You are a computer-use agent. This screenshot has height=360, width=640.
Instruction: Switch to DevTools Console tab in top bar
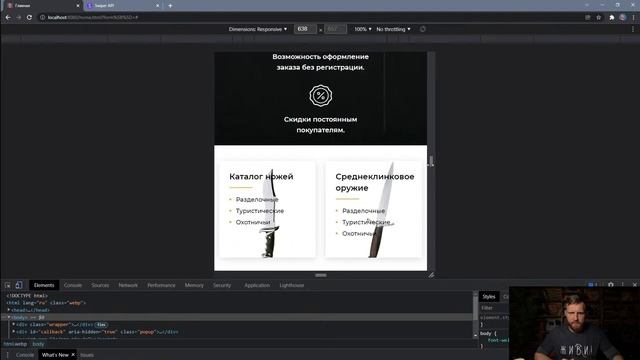tap(73, 285)
